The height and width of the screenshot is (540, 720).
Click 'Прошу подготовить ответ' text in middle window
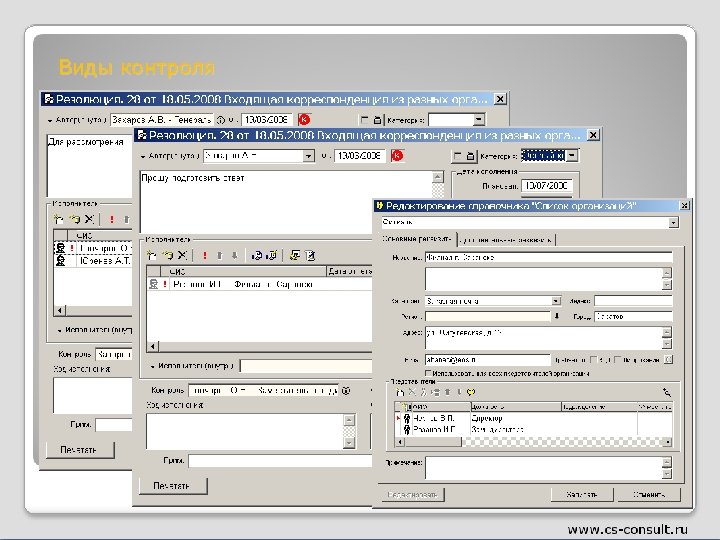pyautogui.click(x=193, y=178)
